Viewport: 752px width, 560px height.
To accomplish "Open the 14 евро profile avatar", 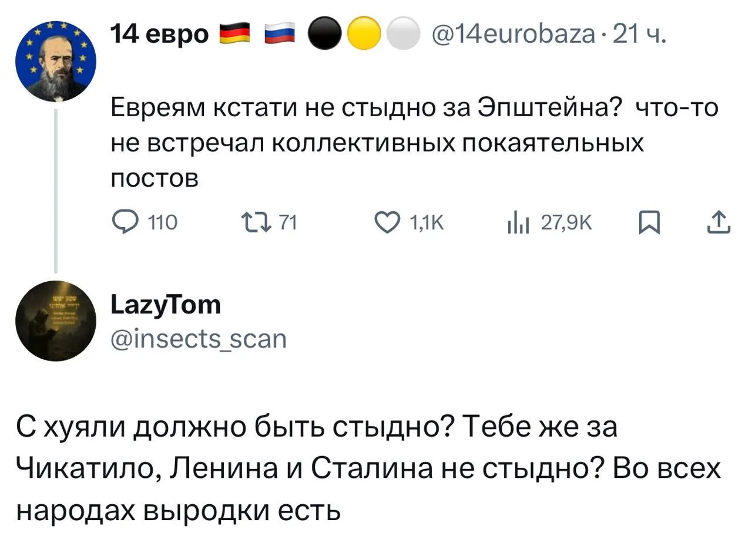I will click(56, 61).
